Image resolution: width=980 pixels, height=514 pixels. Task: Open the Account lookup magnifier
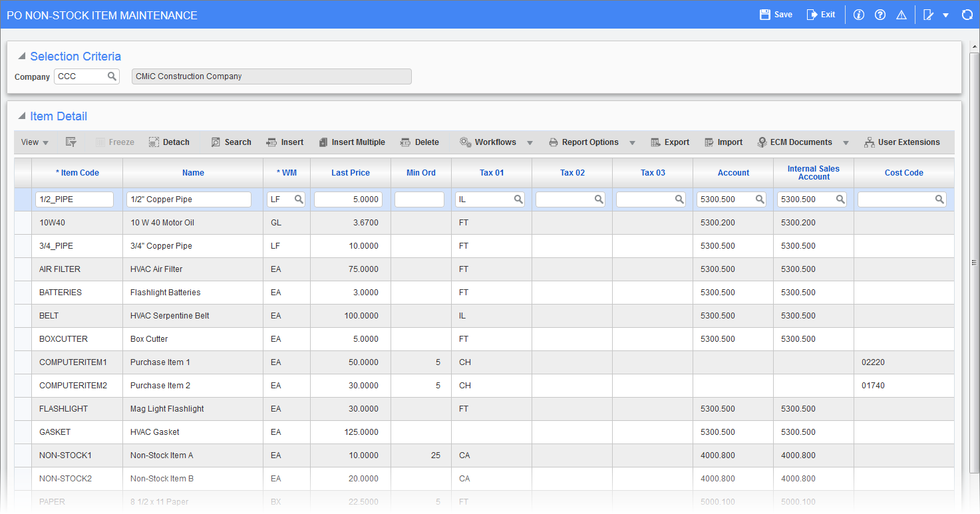pos(759,199)
